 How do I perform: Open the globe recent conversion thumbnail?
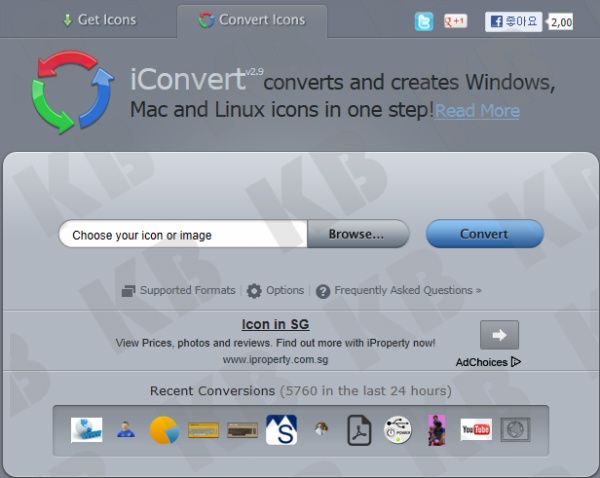coord(87,430)
